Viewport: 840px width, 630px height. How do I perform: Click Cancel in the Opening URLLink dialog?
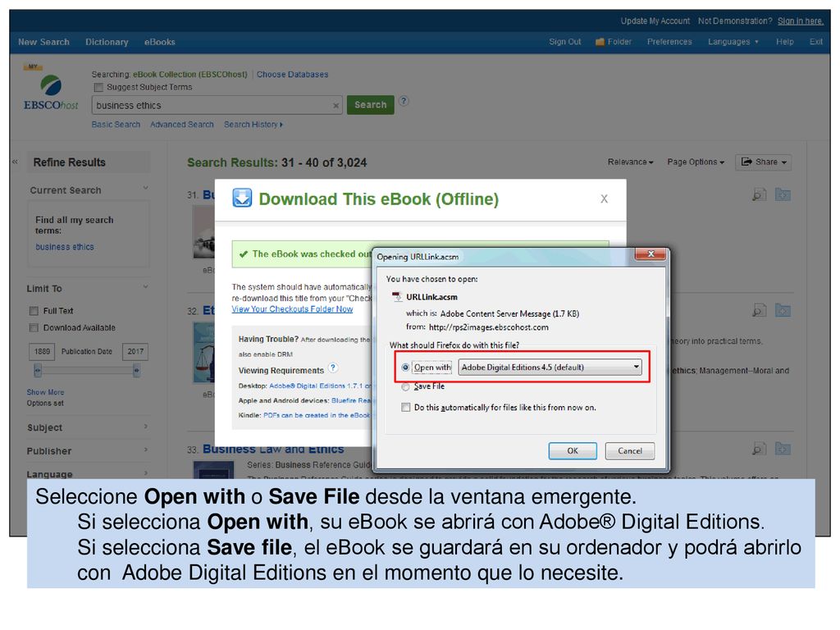629,451
